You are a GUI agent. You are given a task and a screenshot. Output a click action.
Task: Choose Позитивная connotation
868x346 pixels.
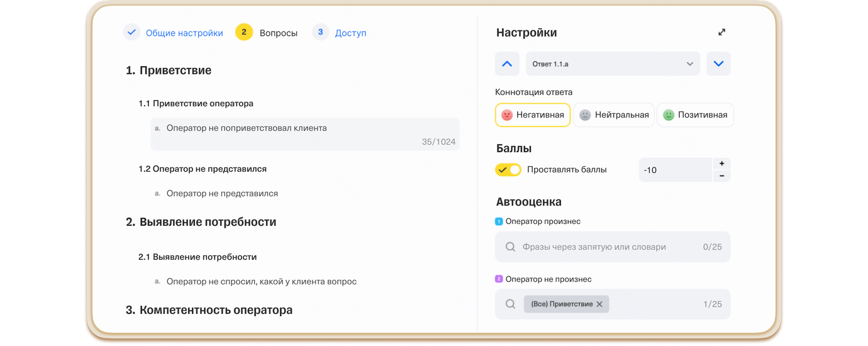[x=695, y=115]
